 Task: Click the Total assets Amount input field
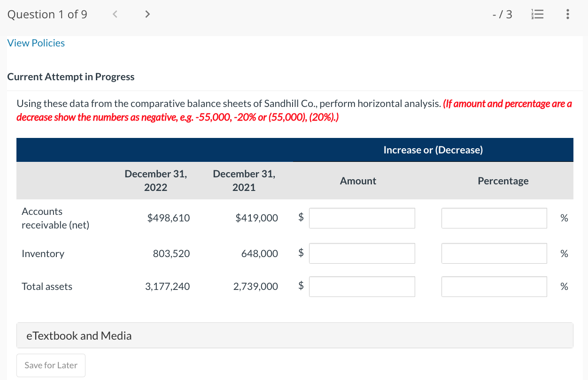click(362, 286)
